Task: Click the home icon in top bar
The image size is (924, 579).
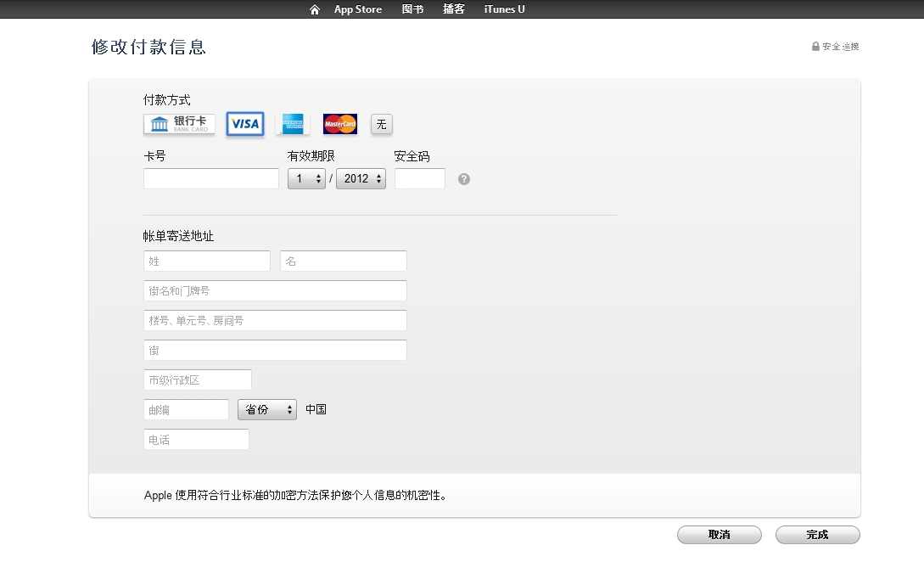Action: 315,9
